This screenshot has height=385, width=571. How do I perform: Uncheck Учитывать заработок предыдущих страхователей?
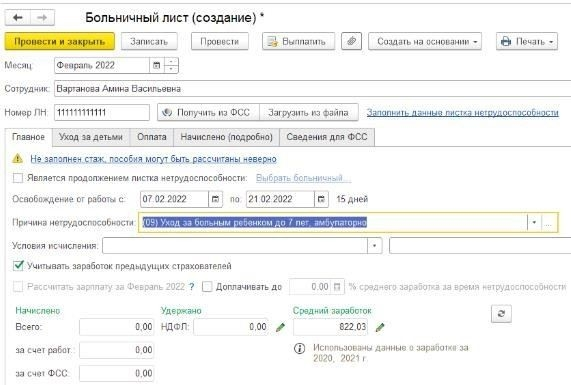(x=17, y=266)
